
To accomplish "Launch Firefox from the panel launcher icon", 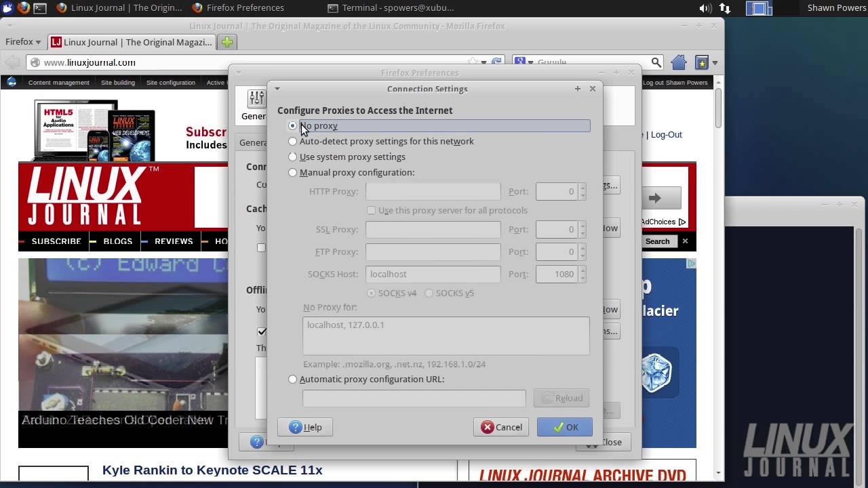I will pyautogui.click(x=24, y=8).
